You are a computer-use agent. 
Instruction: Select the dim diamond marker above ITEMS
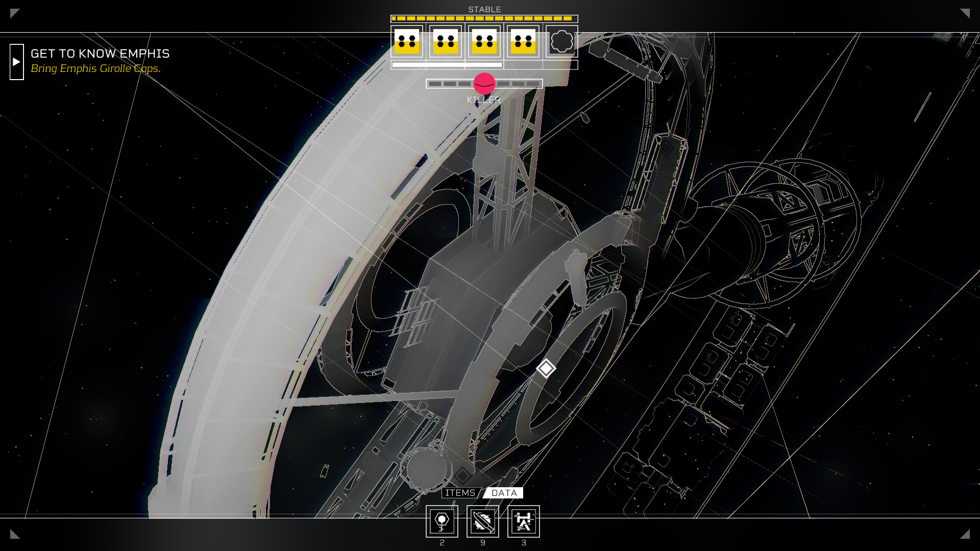(462, 475)
